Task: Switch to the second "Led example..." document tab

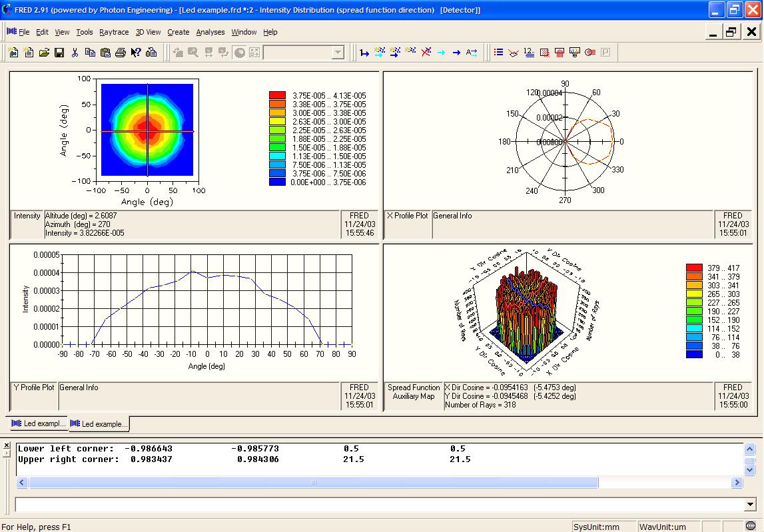Action: pos(99,424)
